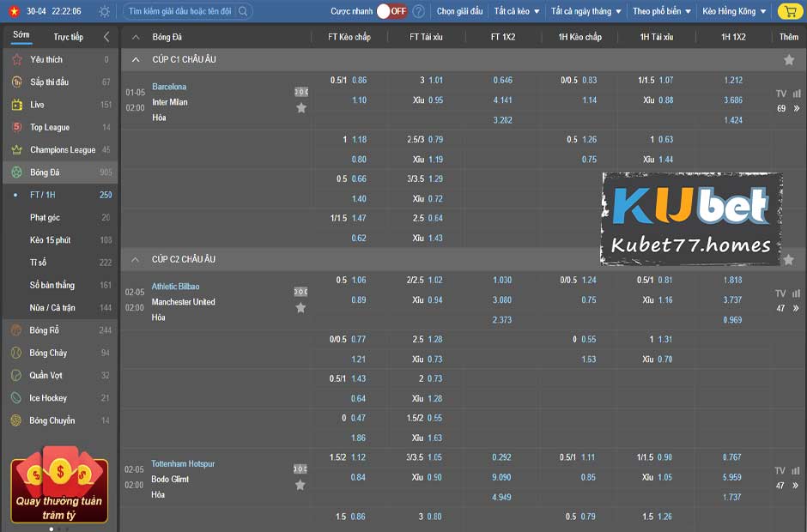The height and width of the screenshot is (532, 807).
Task: Select Ice Hockey sport
Action: 60,398
